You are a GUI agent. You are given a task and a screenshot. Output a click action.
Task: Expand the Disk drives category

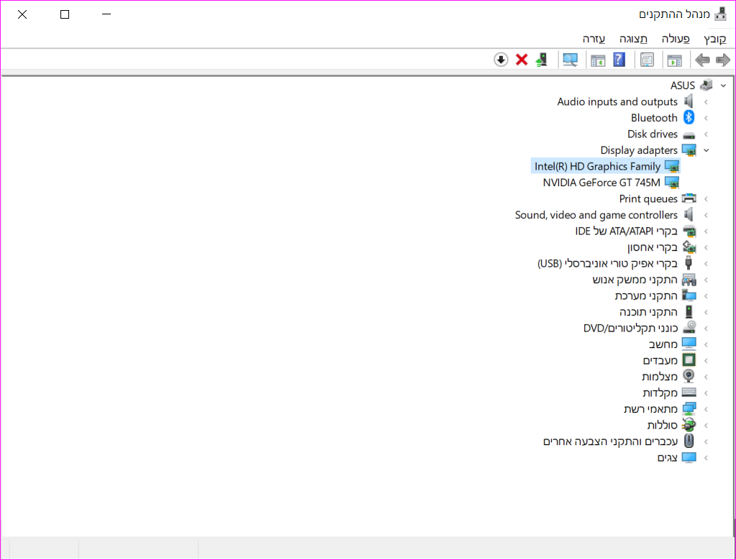tap(706, 134)
